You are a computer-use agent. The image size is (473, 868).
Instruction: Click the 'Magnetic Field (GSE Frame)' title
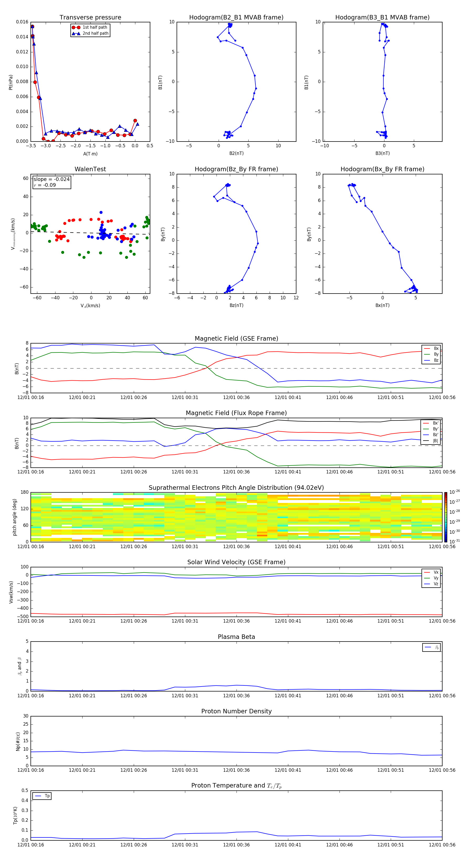[236, 339]
